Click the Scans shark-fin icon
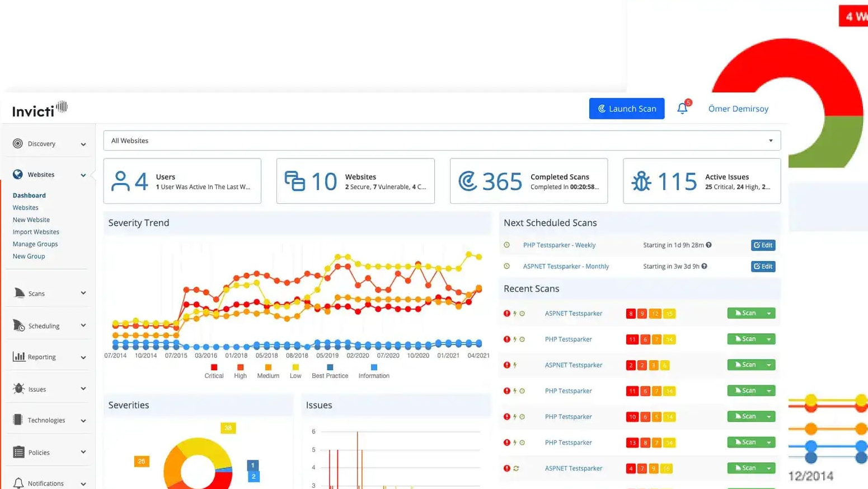The height and width of the screenshot is (489, 868). tap(19, 293)
